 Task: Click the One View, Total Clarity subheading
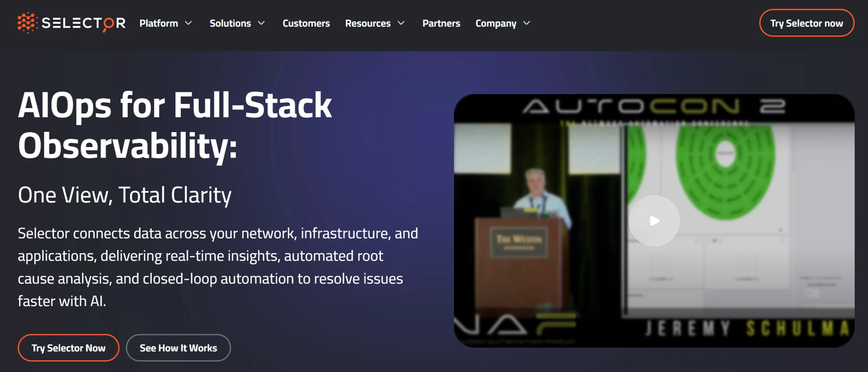tap(125, 195)
